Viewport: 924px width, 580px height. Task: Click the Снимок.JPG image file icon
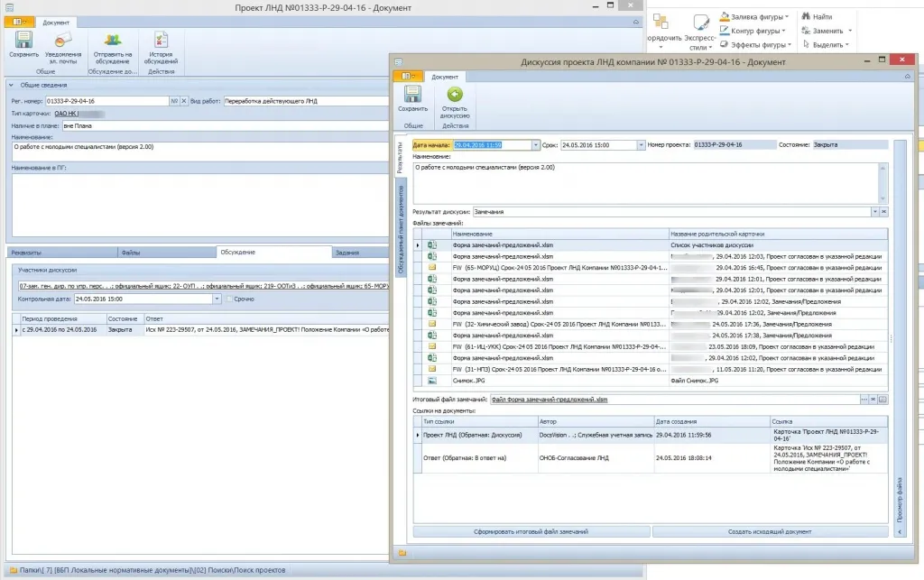[432, 381]
